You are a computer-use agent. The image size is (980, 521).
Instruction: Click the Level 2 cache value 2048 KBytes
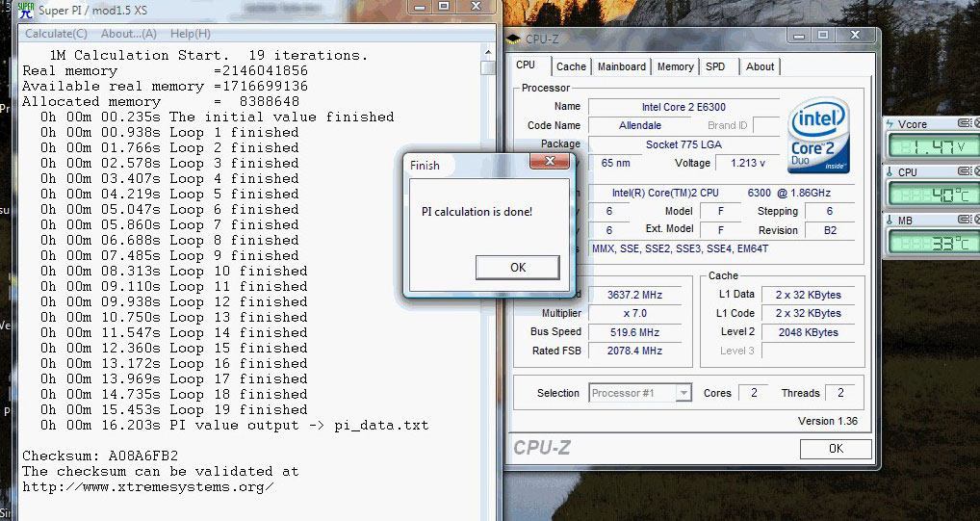[x=808, y=332]
